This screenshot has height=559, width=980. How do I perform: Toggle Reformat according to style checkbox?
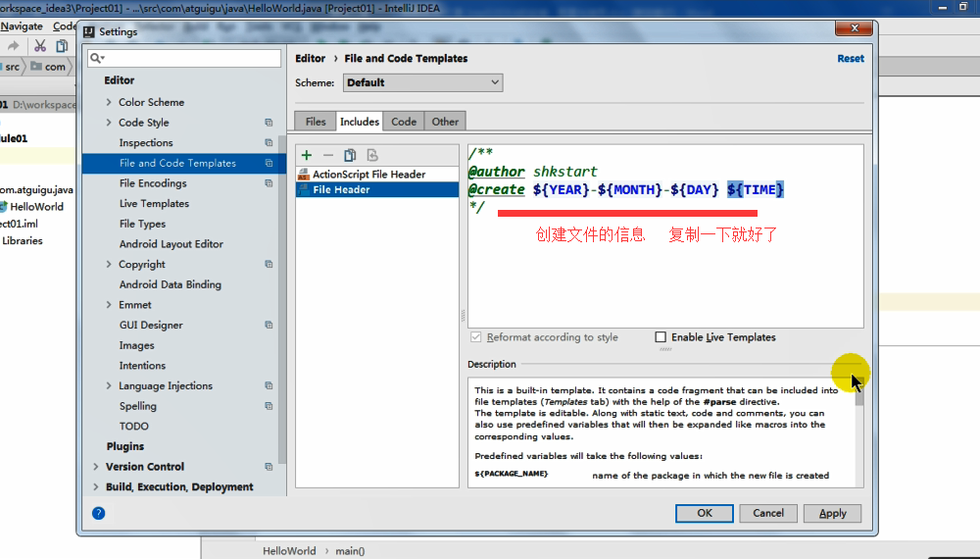point(476,337)
